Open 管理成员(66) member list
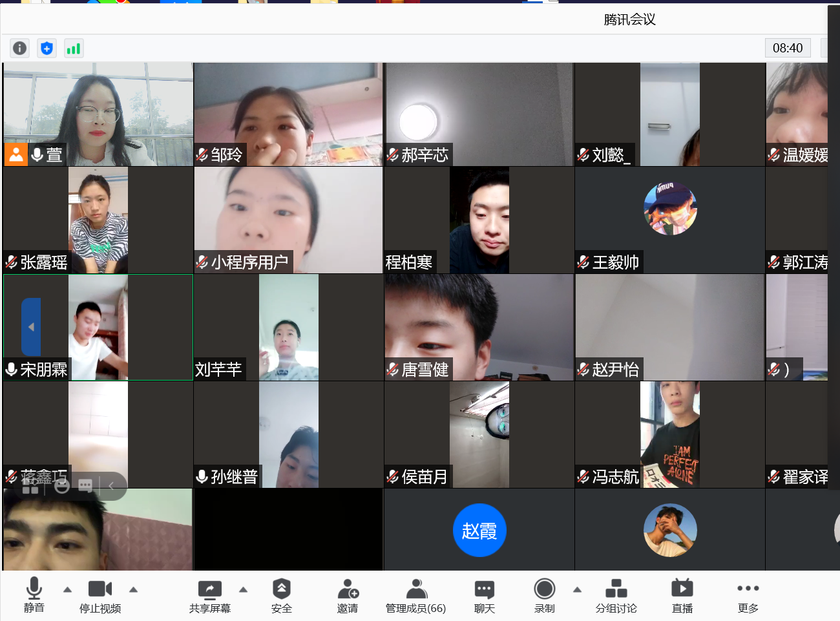Image resolution: width=840 pixels, height=621 pixels. click(x=416, y=595)
